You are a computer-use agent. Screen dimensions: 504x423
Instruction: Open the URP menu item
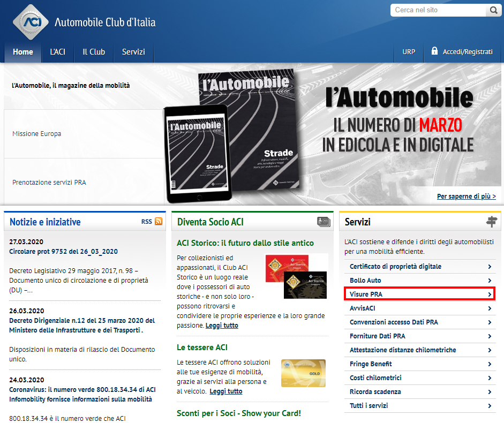pos(409,52)
